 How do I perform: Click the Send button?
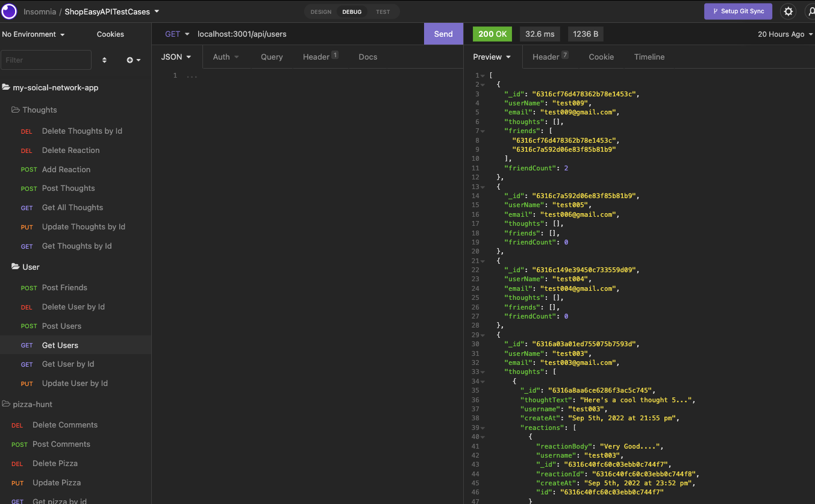pyautogui.click(x=443, y=34)
